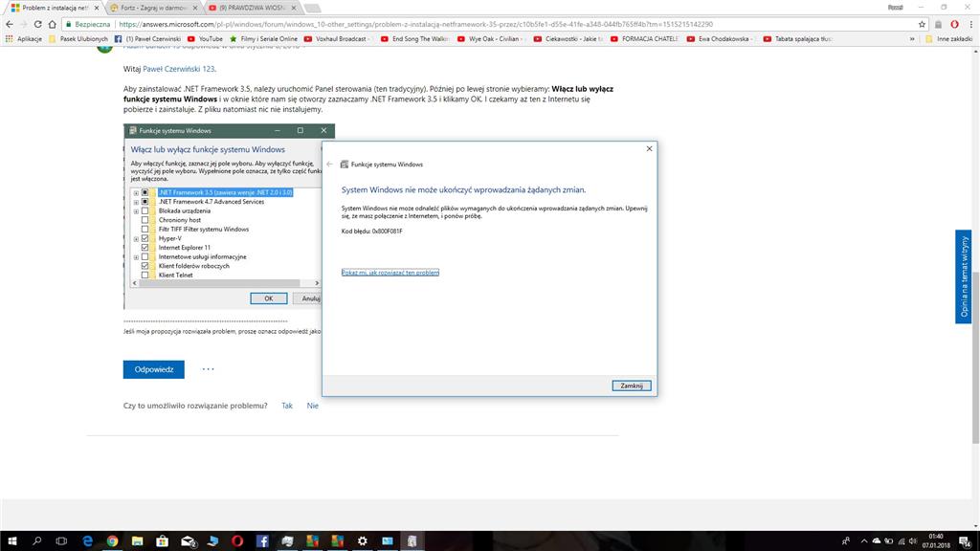Image resolution: width=980 pixels, height=551 pixels.
Task: Answer Nie to the helpfulness question
Action: pyautogui.click(x=313, y=406)
